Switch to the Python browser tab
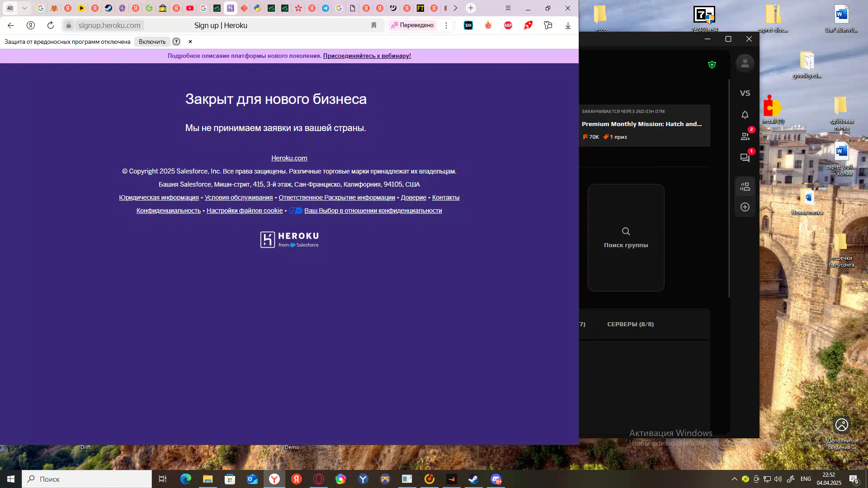 coord(258,8)
